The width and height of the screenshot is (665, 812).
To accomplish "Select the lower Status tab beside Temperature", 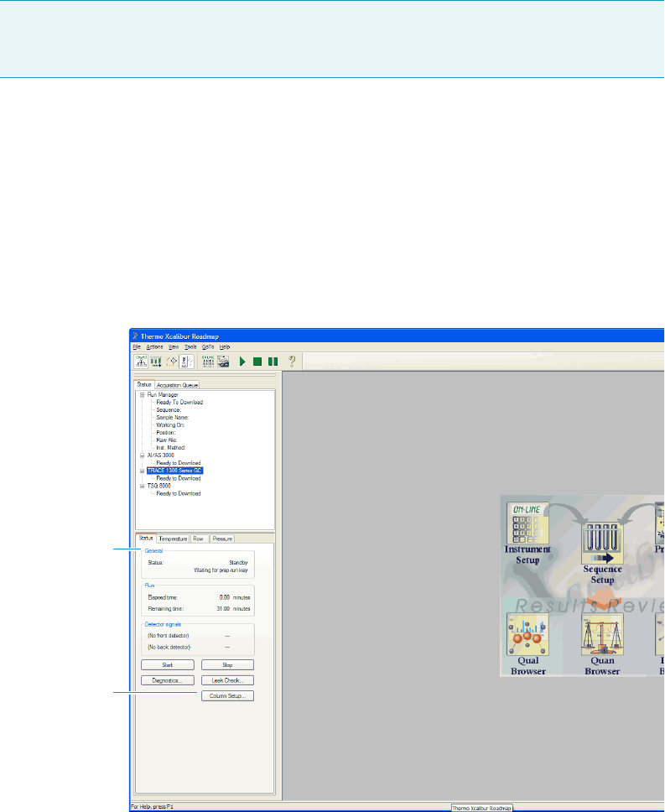I will click(x=145, y=538).
